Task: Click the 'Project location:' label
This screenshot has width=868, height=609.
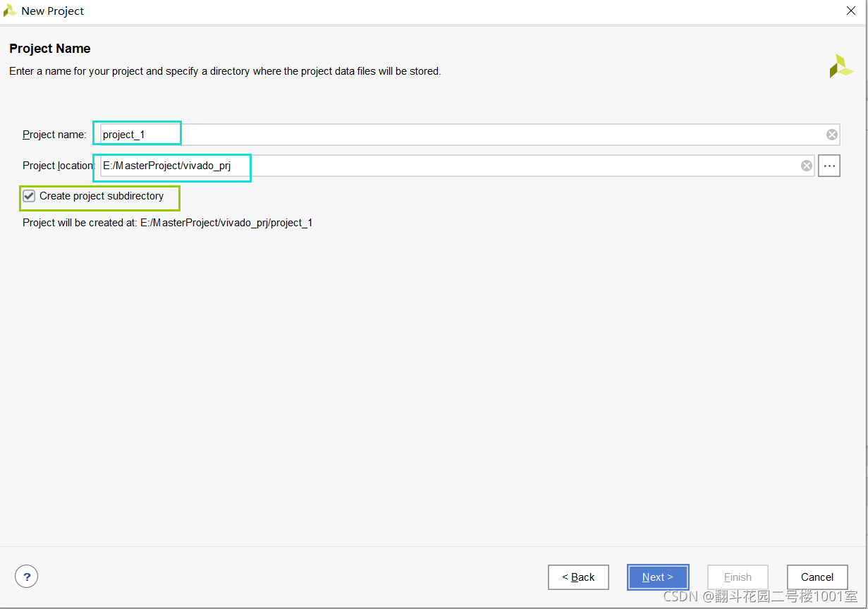Action: pyautogui.click(x=59, y=166)
